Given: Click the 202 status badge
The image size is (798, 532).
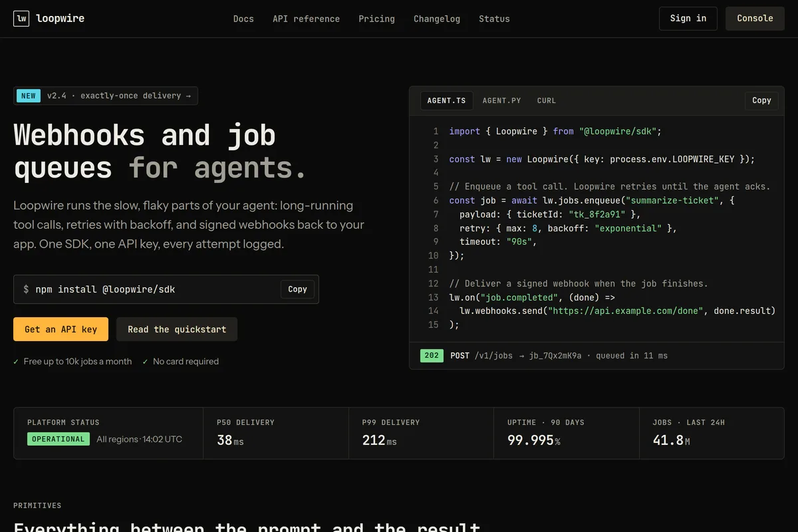Looking at the screenshot, I should (432, 356).
